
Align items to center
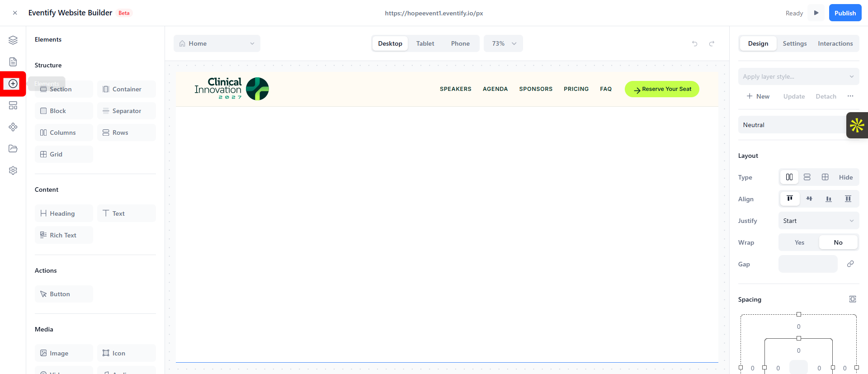click(x=809, y=199)
